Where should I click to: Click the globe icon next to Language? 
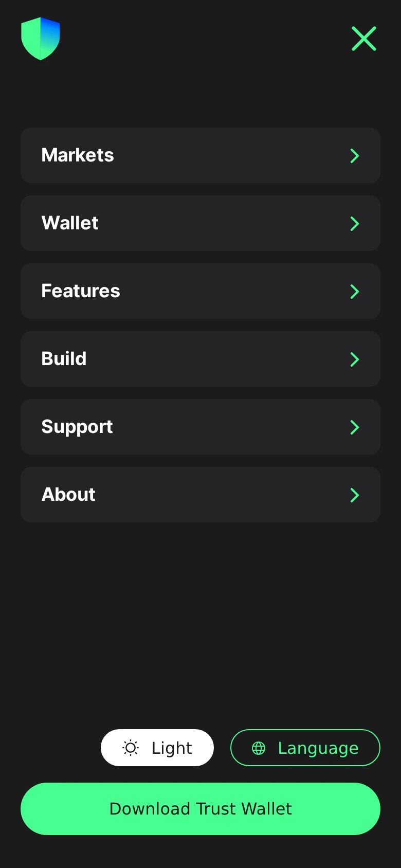(x=259, y=748)
